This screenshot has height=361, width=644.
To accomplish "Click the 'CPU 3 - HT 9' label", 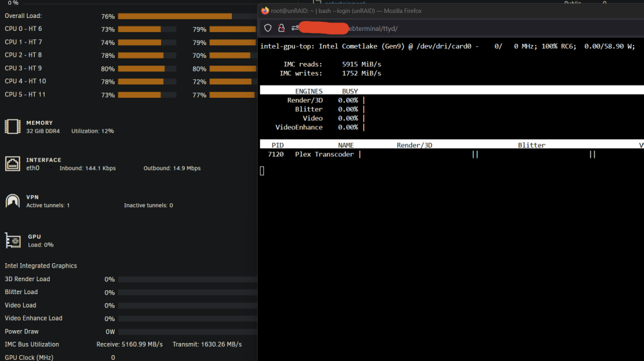I will pos(23,68).
